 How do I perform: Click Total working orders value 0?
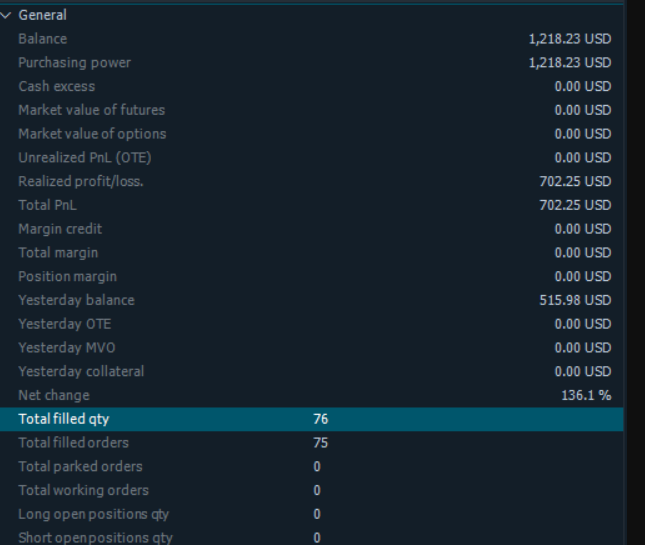point(317,490)
